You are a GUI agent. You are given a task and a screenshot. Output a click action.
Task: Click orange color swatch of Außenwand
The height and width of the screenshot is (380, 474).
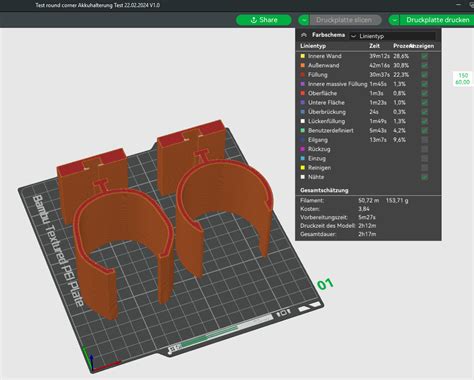[303, 65]
